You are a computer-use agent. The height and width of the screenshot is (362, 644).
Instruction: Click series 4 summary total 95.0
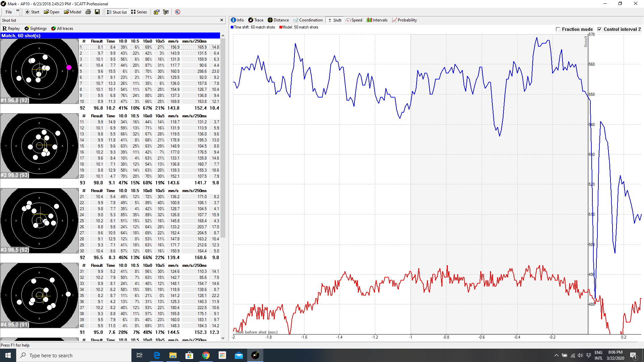(98, 332)
